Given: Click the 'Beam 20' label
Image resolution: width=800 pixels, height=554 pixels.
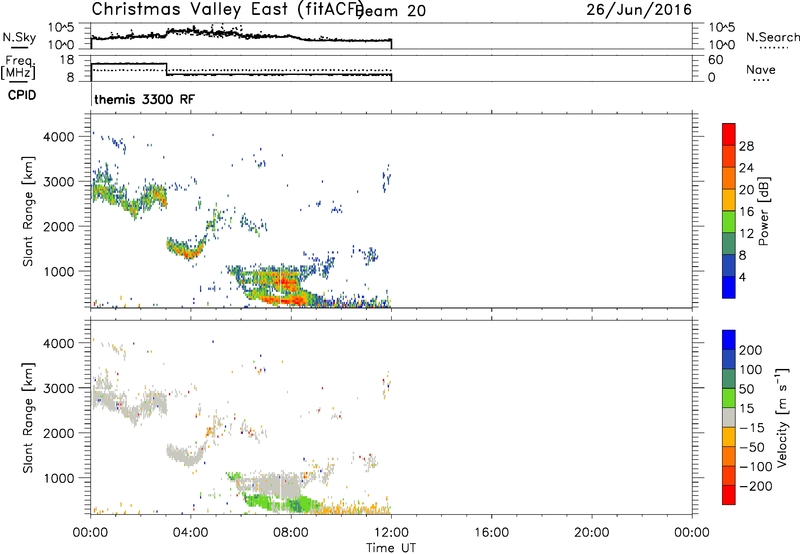Looking at the screenshot, I should click(x=391, y=11).
